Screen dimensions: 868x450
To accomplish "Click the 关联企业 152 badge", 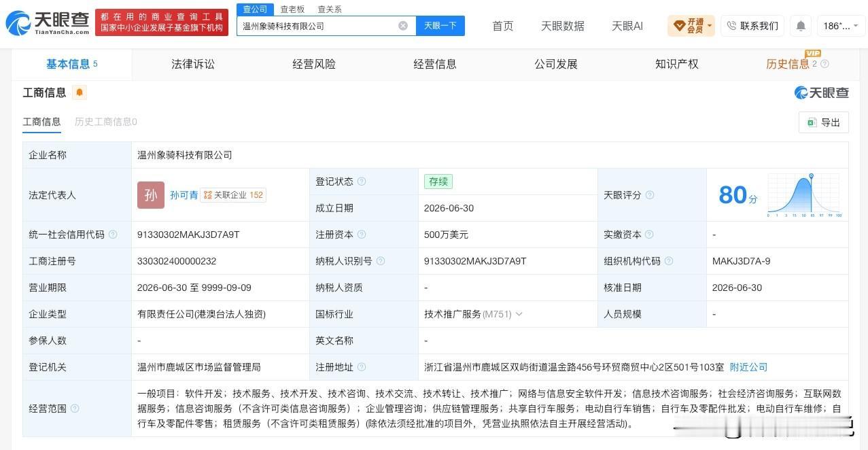I will coord(233,195).
